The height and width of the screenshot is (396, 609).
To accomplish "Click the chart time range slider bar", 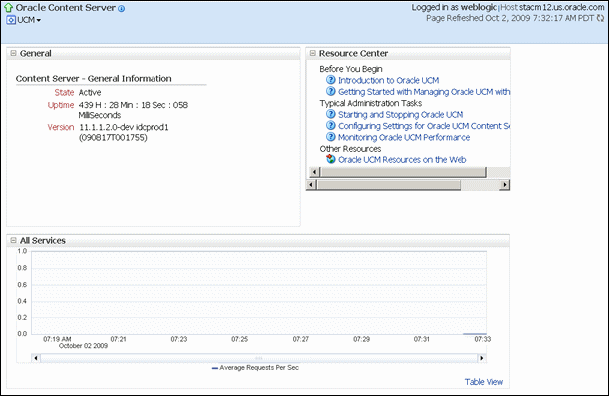I will coord(259,358).
